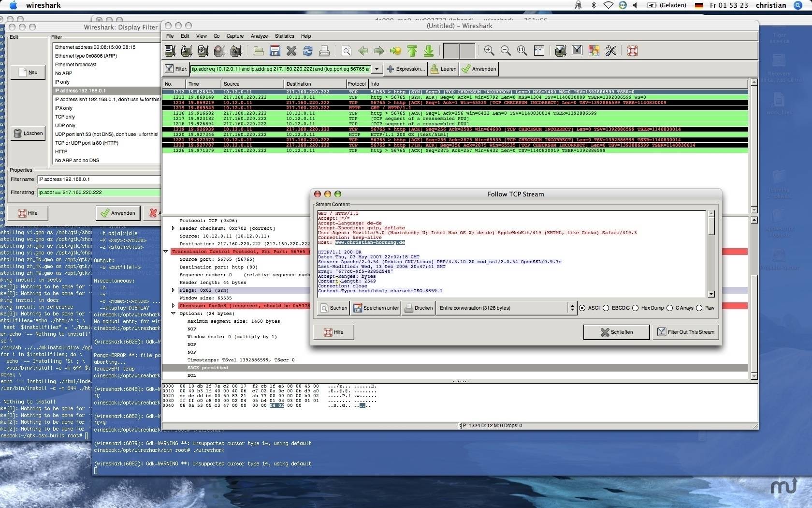The height and width of the screenshot is (508, 812).
Task: Open the Go menu
Action: pos(217,36)
